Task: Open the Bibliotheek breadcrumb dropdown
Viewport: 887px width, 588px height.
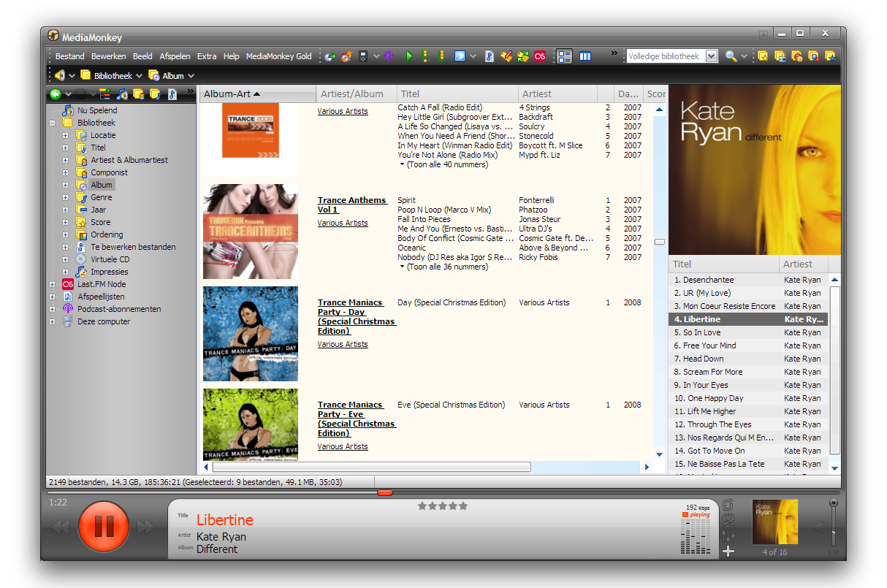Action: 139,76
